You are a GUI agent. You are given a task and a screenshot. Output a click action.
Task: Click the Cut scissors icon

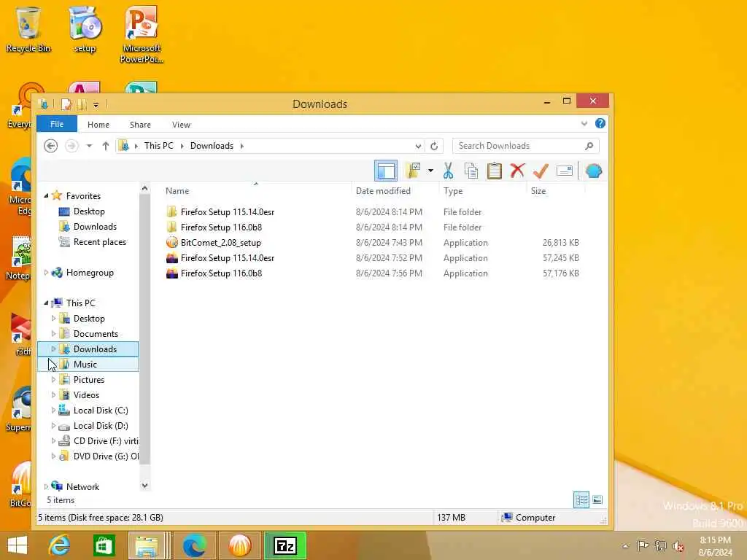click(448, 171)
